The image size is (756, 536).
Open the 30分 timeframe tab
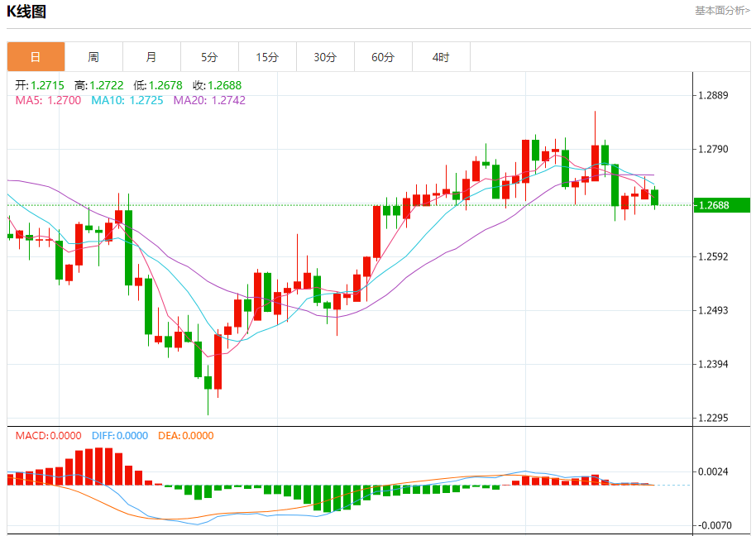(x=325, y=57)
